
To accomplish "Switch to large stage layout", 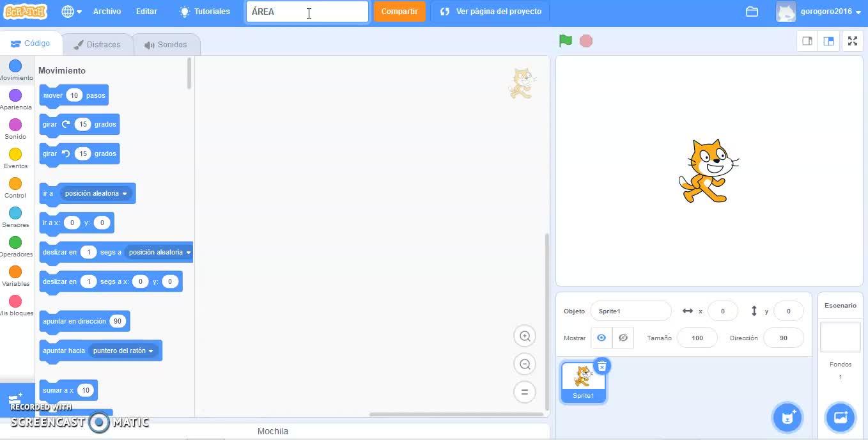I will (828, 41).
